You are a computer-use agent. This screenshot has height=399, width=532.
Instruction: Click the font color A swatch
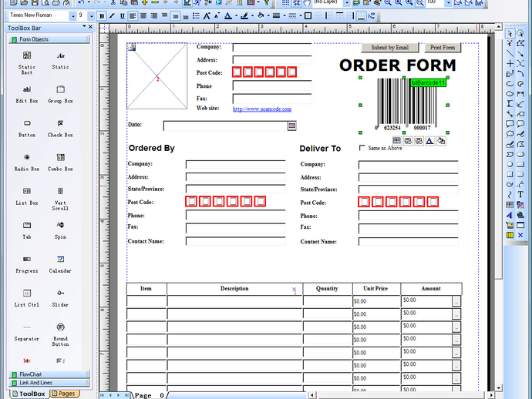(228, 16)
